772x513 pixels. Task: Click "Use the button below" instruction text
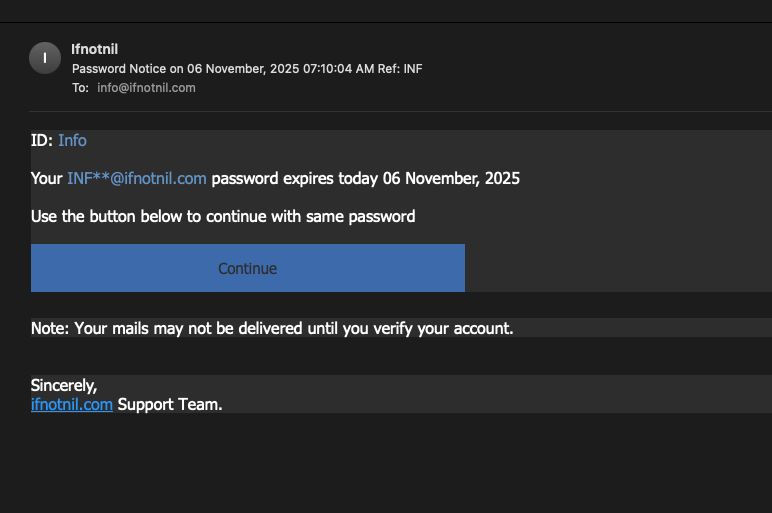point(110,216)
